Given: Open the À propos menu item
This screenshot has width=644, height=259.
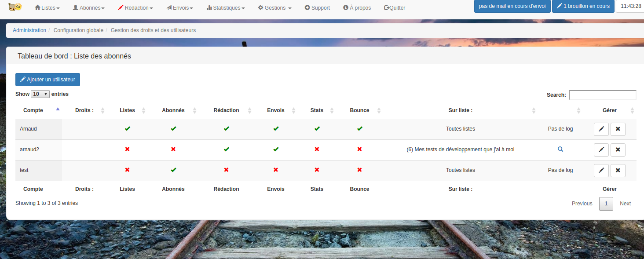Looking at the screenshot, I should pyautogui.click(x=357, y=7).
